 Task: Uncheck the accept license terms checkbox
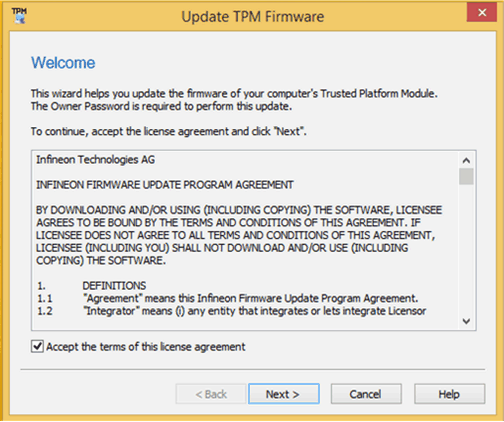pos(37,347)
